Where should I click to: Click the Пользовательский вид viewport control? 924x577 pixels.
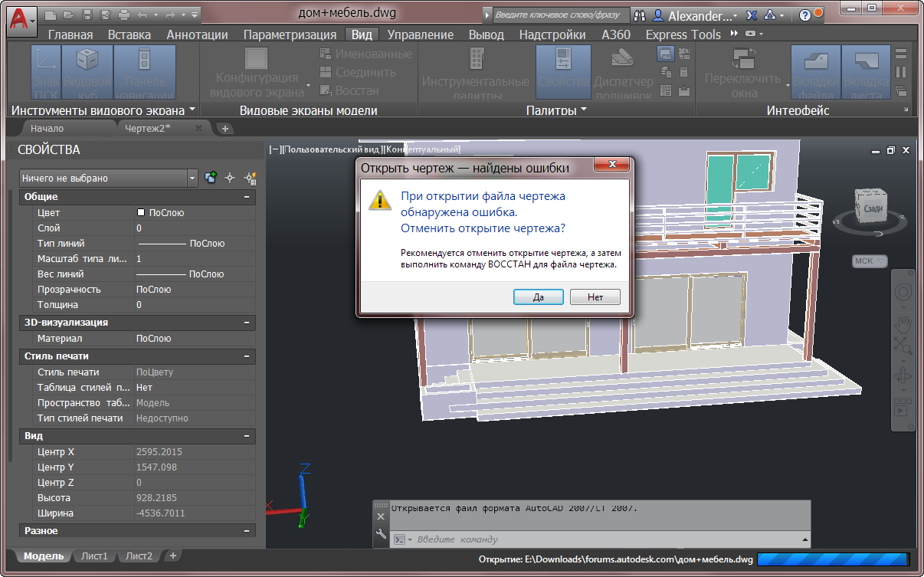[331, 149]
